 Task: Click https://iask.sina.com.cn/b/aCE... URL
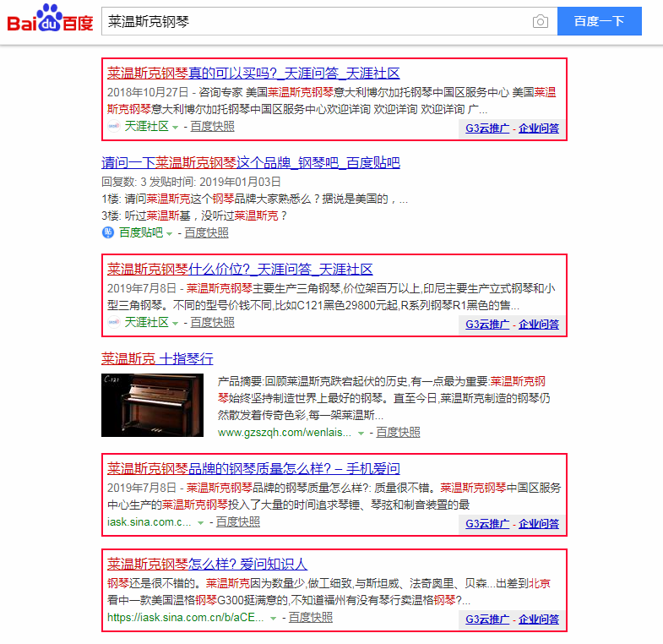(x=185, y=617)
